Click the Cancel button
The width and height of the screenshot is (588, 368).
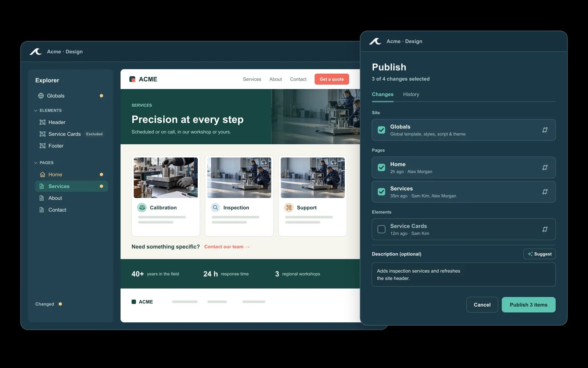(482, 305)
